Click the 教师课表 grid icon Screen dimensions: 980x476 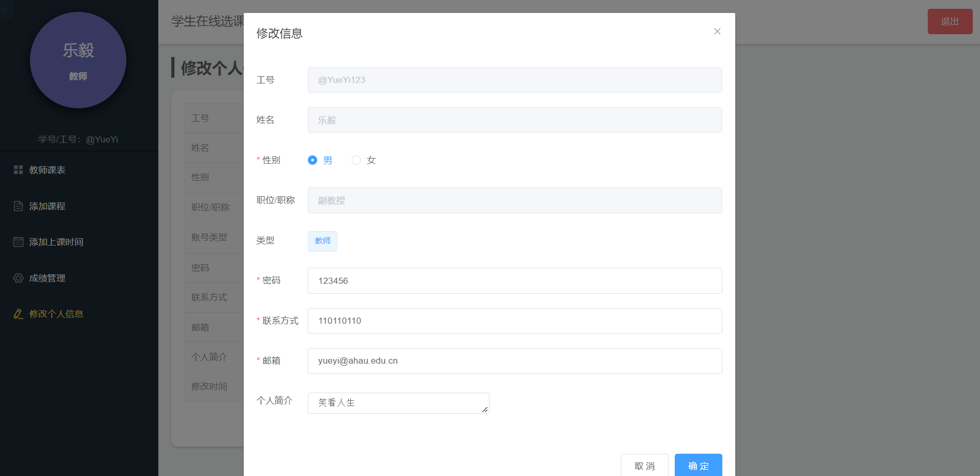click(19, 170)
